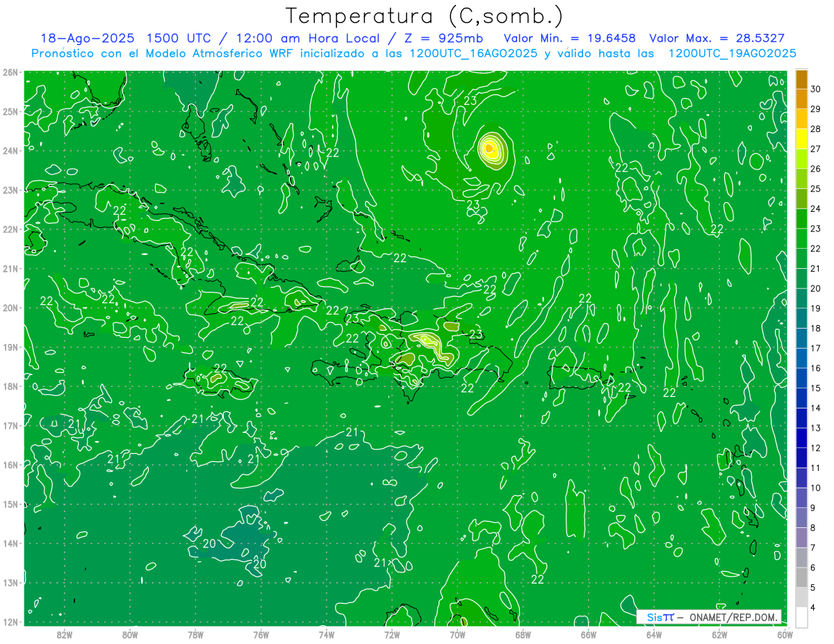Click the legend scale label "26"
834x644 pixels.
coord(815,169)
